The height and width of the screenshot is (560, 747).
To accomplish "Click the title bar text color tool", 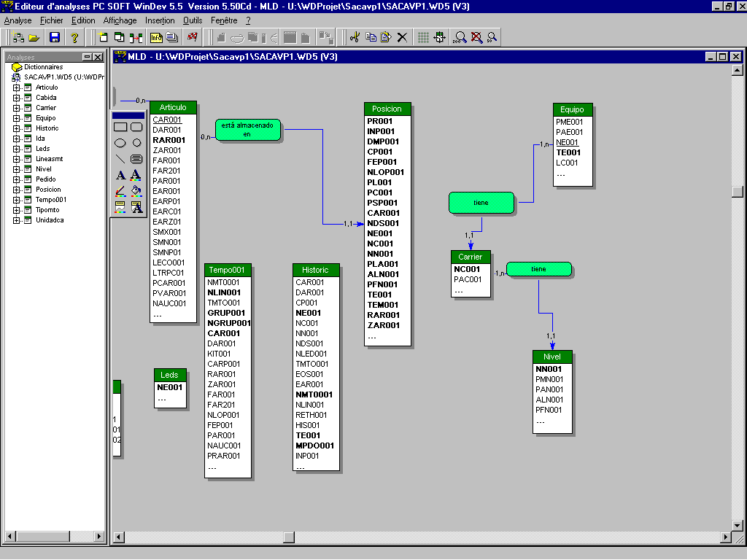I will (136, 207).
